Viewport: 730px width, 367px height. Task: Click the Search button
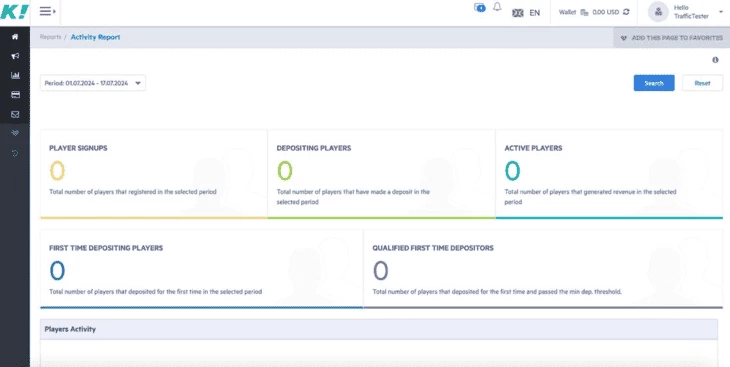click(x=654, y=83)
